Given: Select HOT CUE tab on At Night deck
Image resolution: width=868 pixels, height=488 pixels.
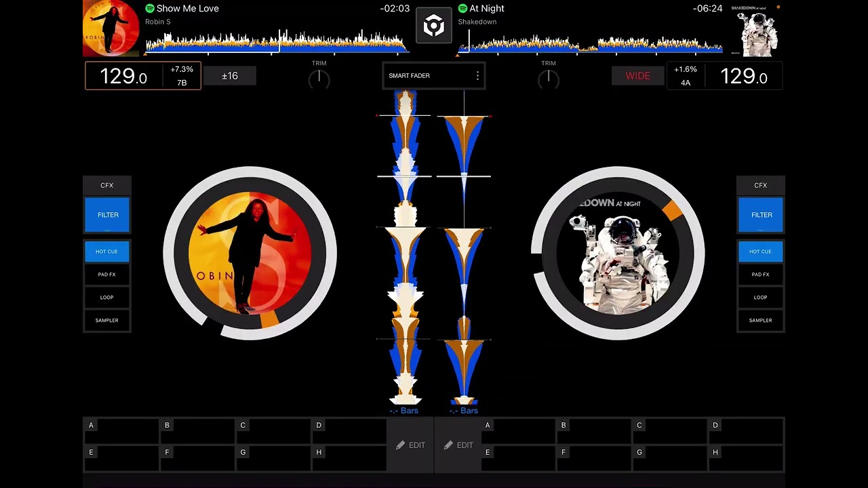Looking at the screenshot, I should (761, 251).
